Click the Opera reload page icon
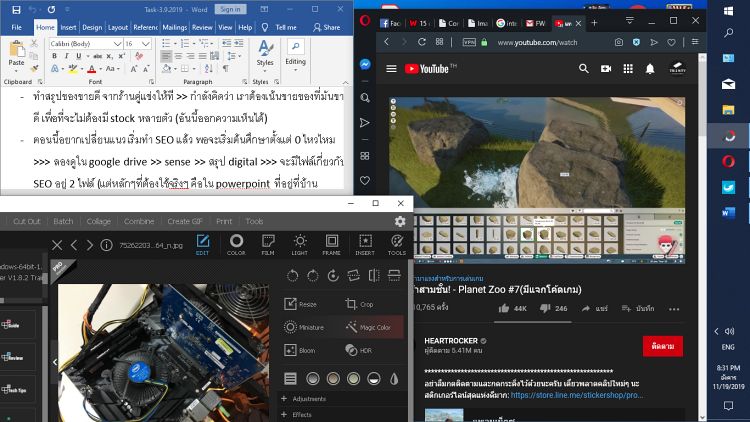 [421, 42]
